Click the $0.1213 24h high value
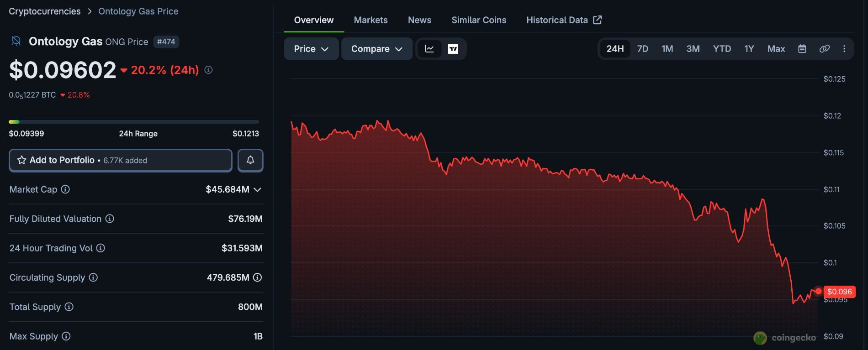The height and width of the screenshot is (350, 868). tap(246, 134)
